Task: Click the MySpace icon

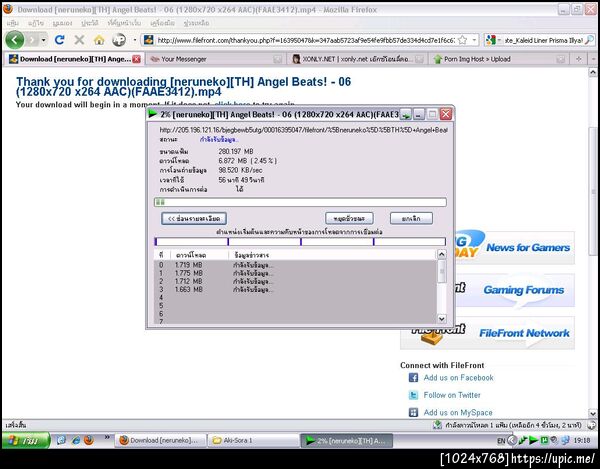Action: click(413, 412)
